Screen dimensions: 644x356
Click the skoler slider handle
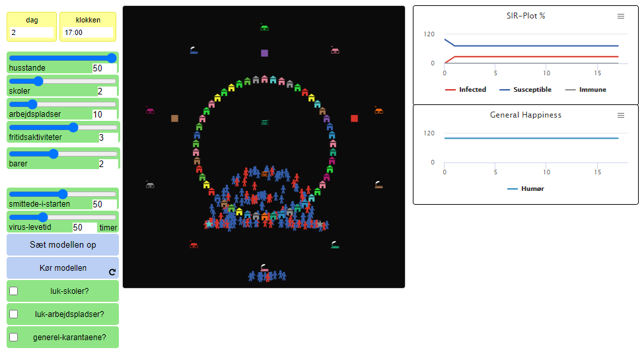pos(38,81)
